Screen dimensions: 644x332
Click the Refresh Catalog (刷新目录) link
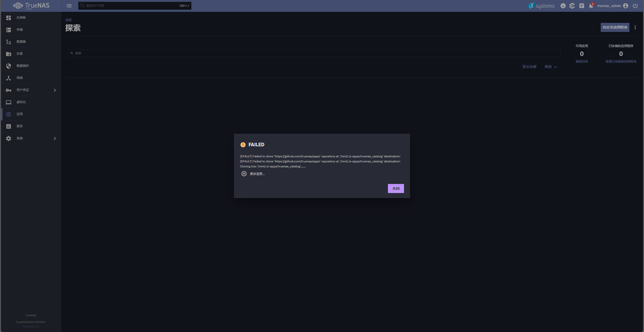click(x=582, y=62)
